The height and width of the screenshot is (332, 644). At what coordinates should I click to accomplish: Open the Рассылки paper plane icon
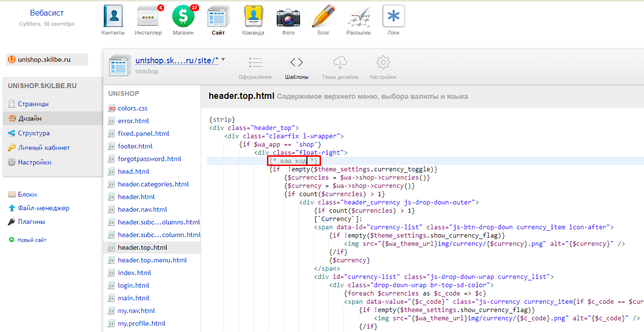pyautogui.click(x=359, y=18)
